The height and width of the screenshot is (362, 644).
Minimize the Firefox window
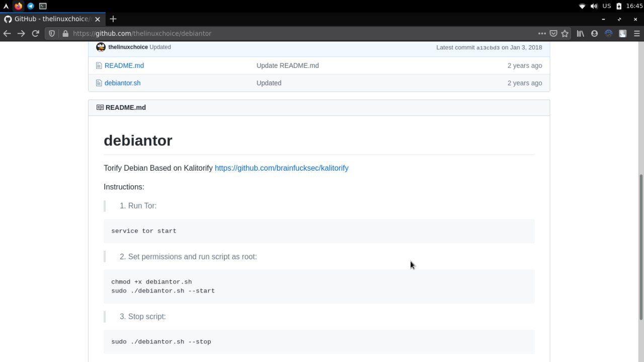[603, 19]
